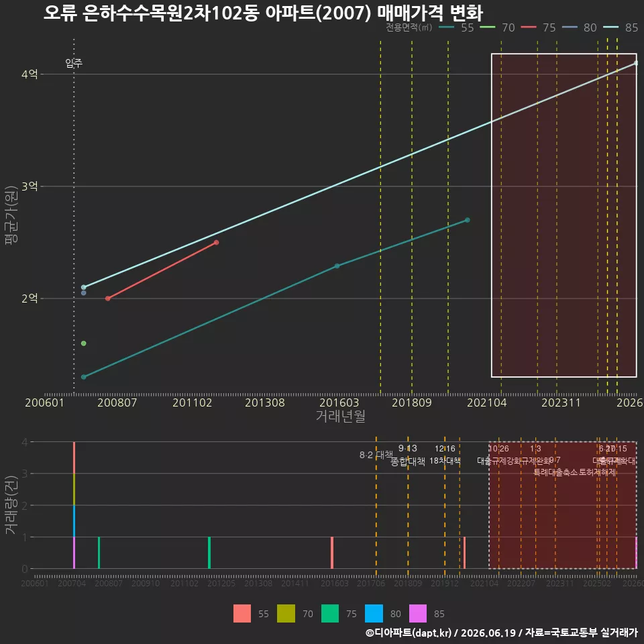
Task: Click 200601 on the upper price chart axis
Action: pyautogui.click(x=45, y=402)
